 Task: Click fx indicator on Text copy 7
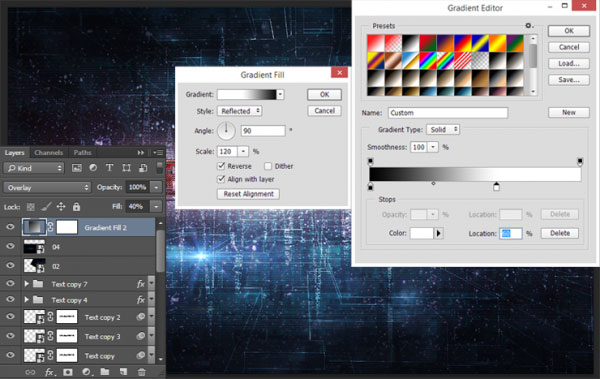pos(141,284)
